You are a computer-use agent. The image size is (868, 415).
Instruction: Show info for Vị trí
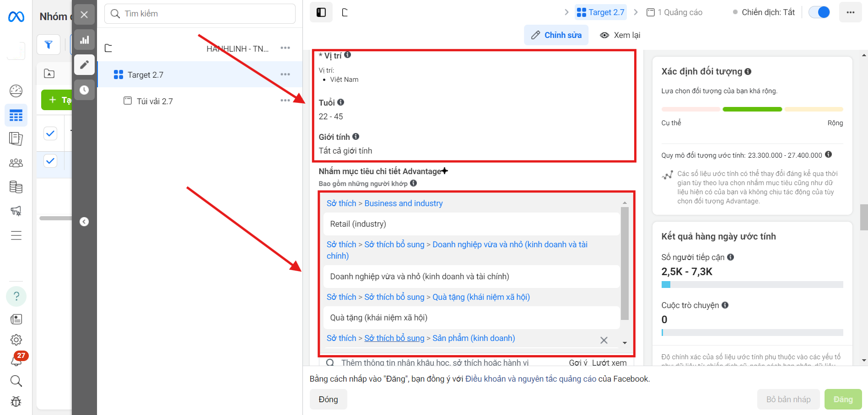(x=348, y=55)
